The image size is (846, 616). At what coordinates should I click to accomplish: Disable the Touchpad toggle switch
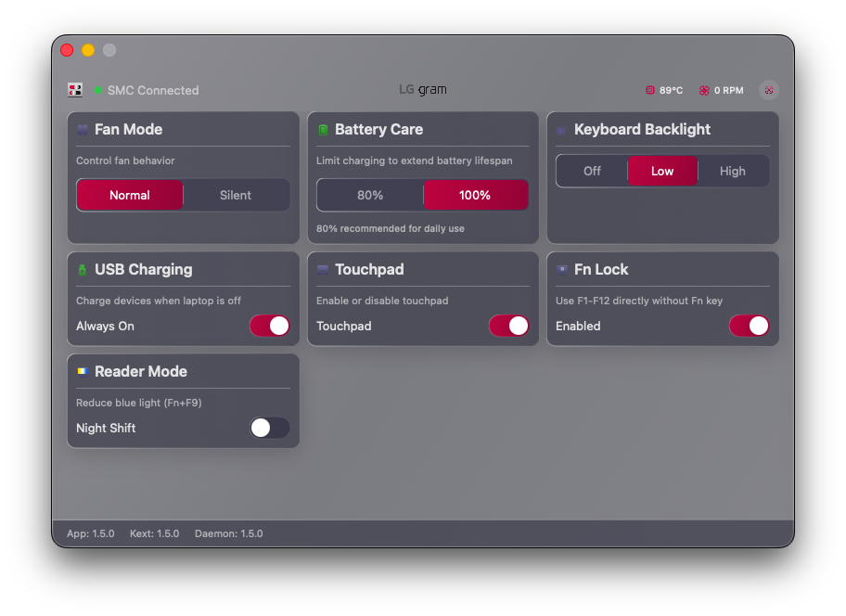508,326
